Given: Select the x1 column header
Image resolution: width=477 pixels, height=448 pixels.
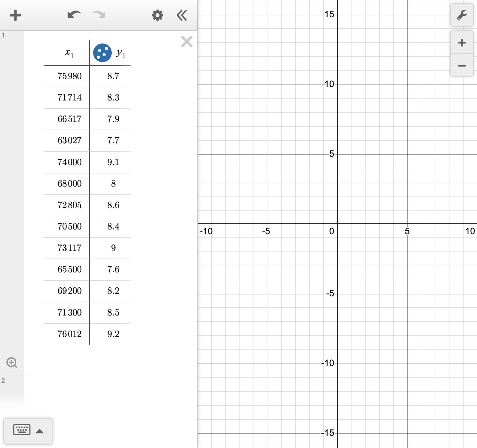Looking at the screenshot, I should click(68, 52).
